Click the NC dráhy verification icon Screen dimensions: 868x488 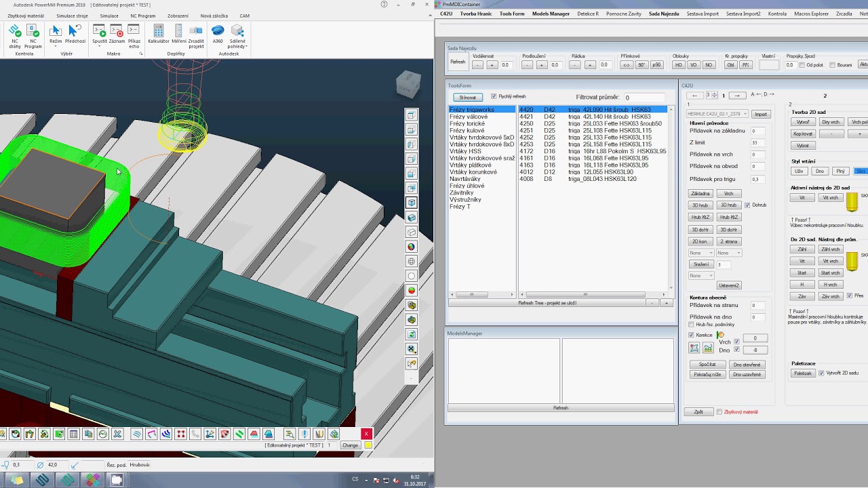14,31
